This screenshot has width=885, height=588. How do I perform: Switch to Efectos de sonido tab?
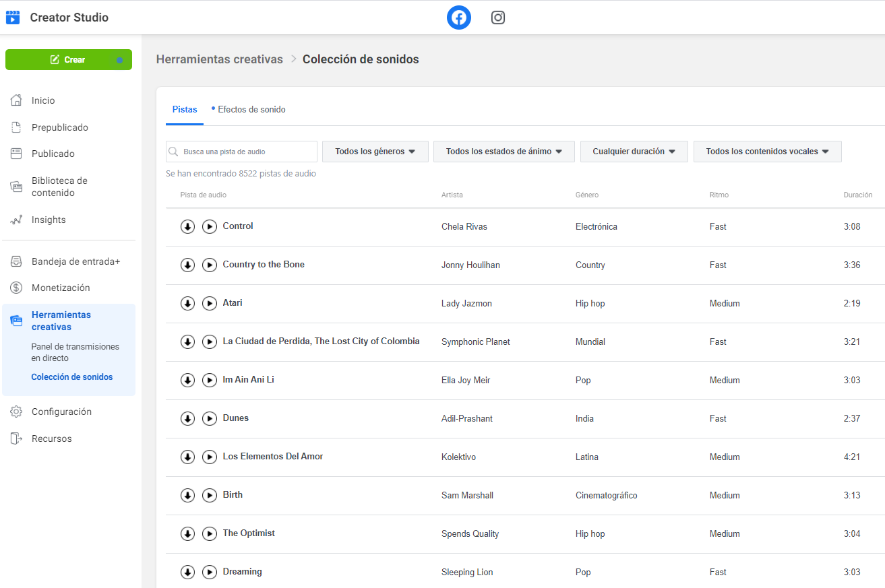pos(251,109)
